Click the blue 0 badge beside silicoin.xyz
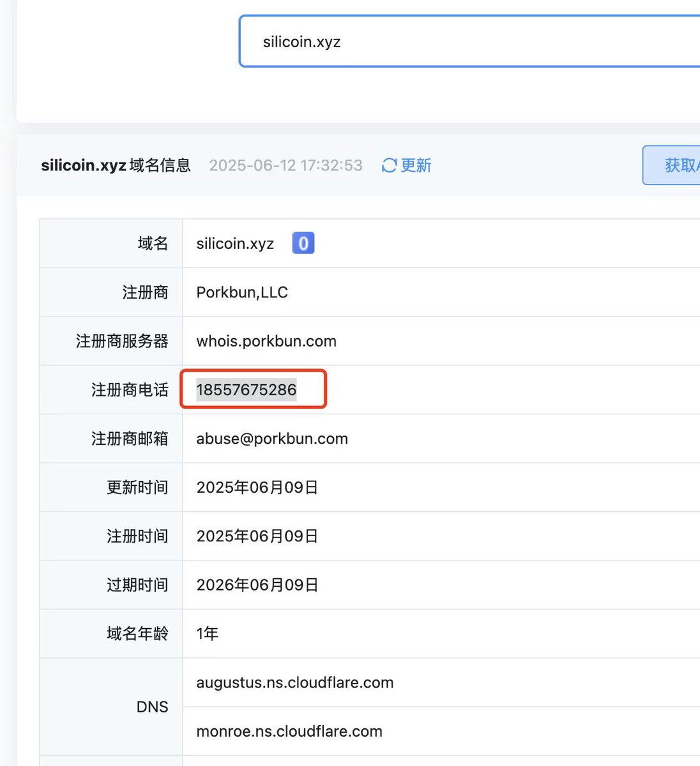This screenshot has height=766, width=700. point(303,243)
